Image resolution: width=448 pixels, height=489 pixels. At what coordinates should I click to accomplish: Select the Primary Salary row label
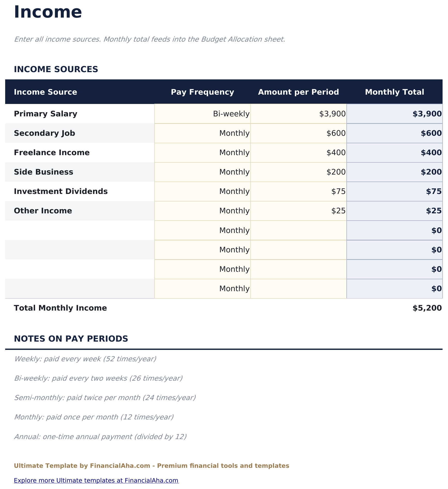pyautogui.click(x=45, y=114)
